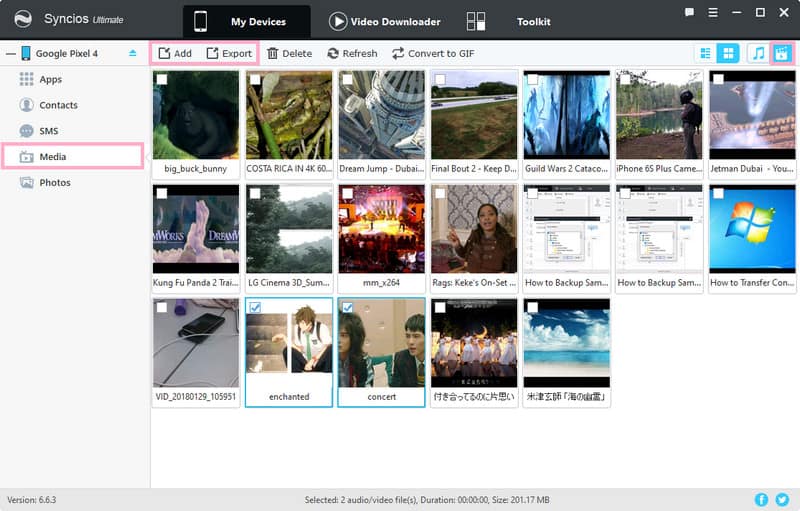
Task: Show music files with note icon
Action: coord(758,53)
